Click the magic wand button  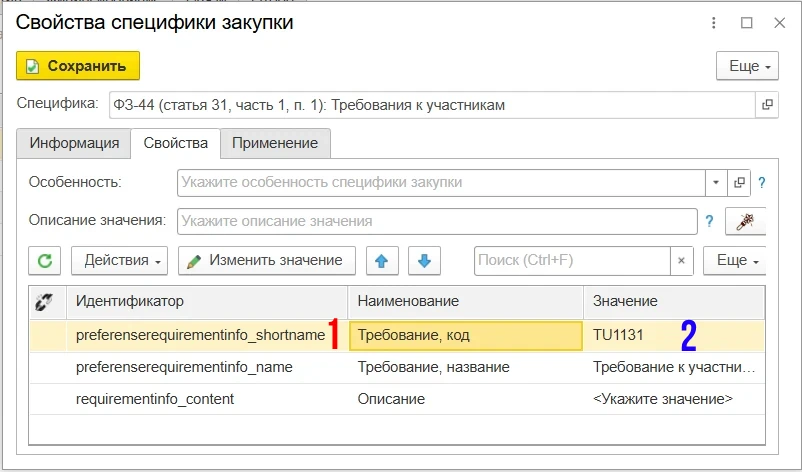click(745, 221)
